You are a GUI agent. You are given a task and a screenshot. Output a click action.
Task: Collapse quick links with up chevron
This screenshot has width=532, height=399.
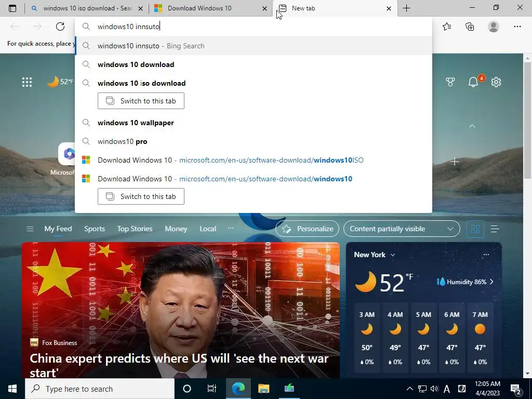tap(472, 126)
